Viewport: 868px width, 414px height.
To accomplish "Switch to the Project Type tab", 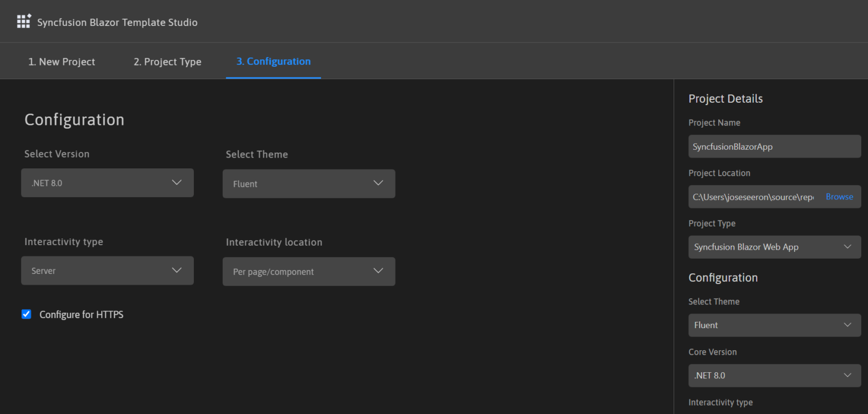I will click(167, 61).
